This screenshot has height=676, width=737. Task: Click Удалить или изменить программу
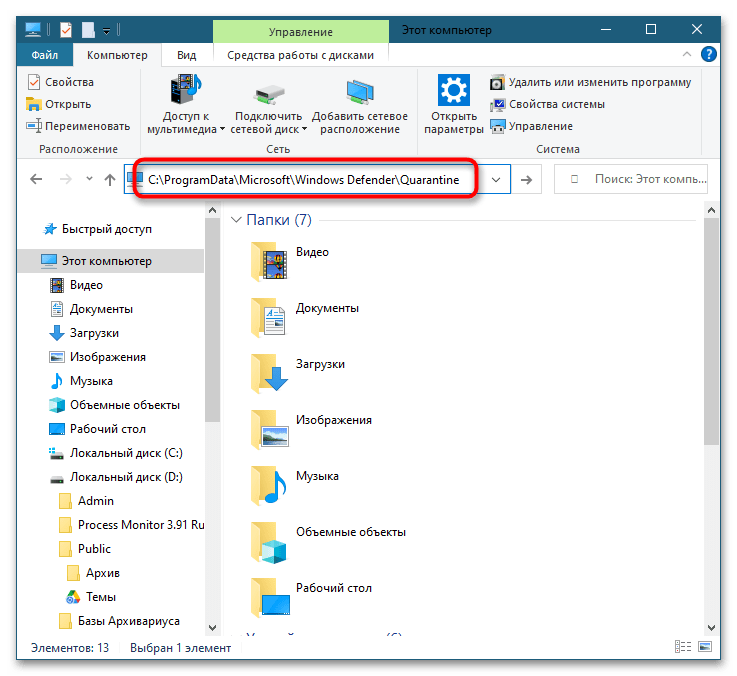point(590,82)
